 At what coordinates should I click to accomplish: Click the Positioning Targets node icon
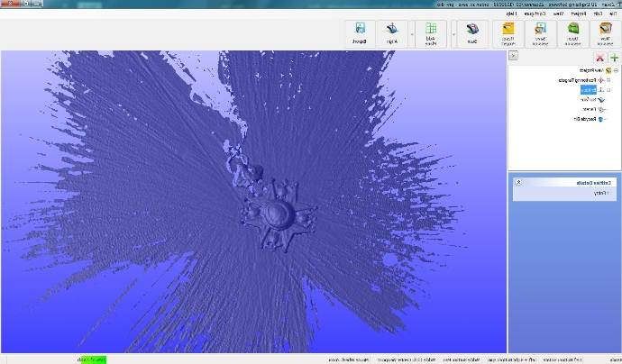tap(601, 80)
